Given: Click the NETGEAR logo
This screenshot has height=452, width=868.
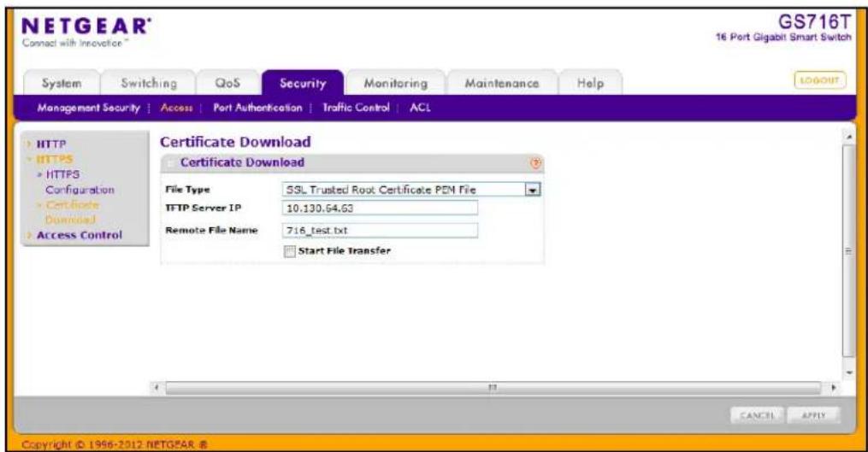Looking at the screenshot, I should [86, 26].
